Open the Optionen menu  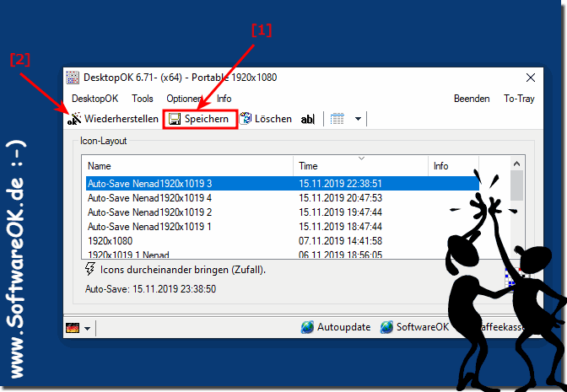pos(184,99)
